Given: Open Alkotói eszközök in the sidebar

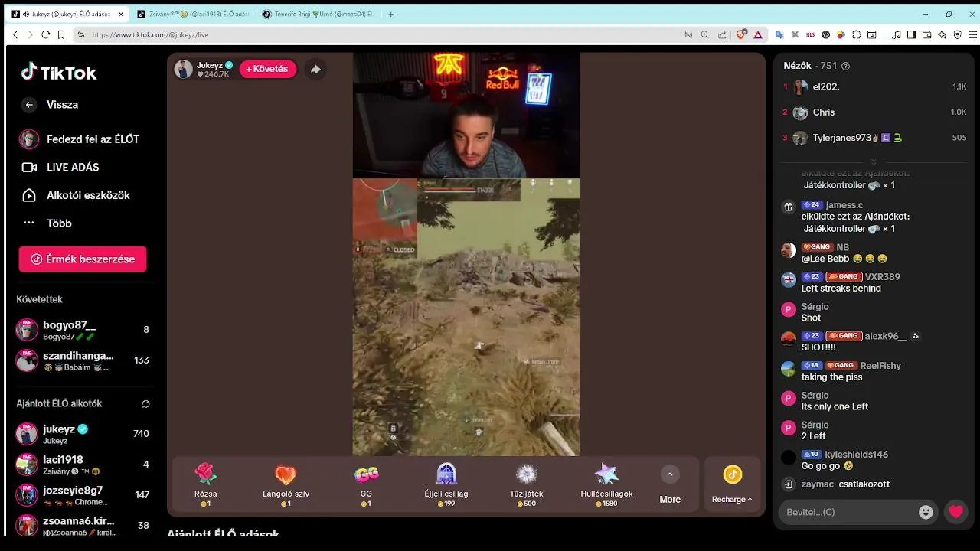Looking at the screenshot, I should tap(75, 195).
